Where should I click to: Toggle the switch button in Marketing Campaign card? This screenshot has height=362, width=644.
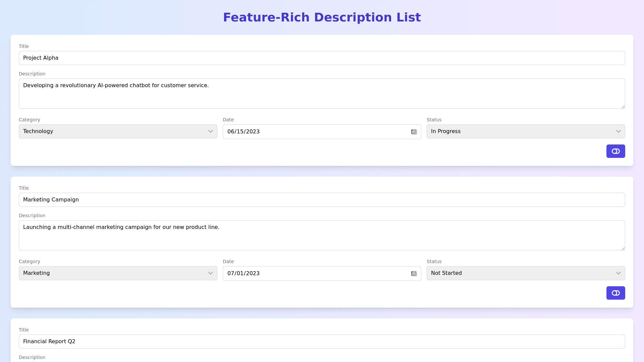tap(615, 293)
